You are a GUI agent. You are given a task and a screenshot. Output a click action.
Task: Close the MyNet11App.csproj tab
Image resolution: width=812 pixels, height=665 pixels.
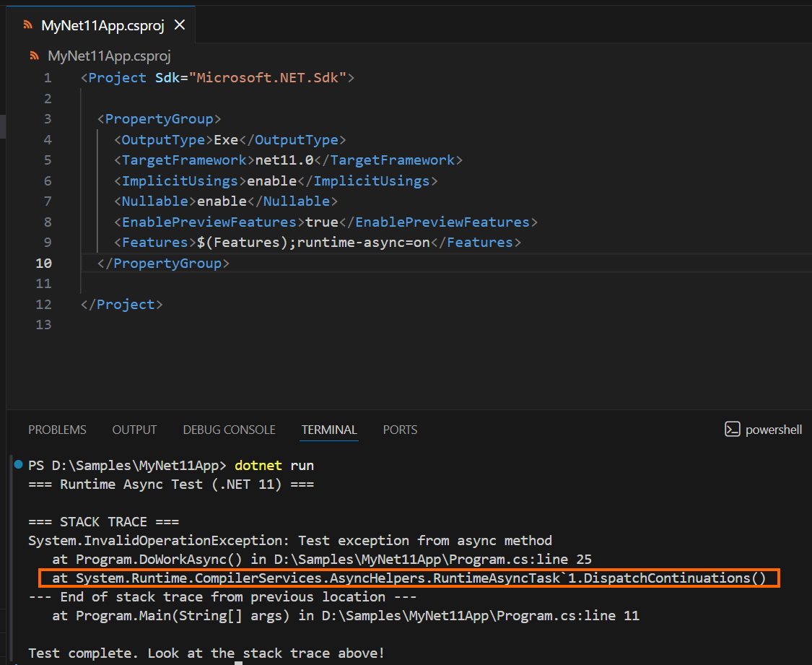179,25
